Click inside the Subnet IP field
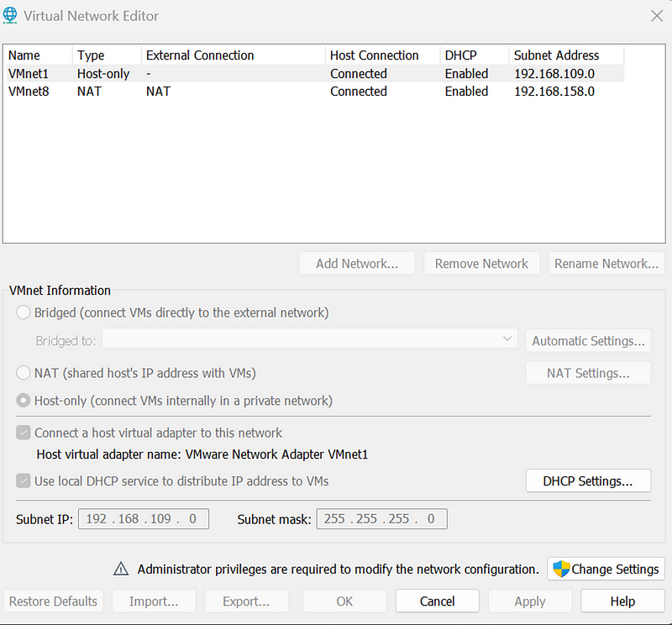The width and height of the screenshot is (672, 625). point(144,519)
